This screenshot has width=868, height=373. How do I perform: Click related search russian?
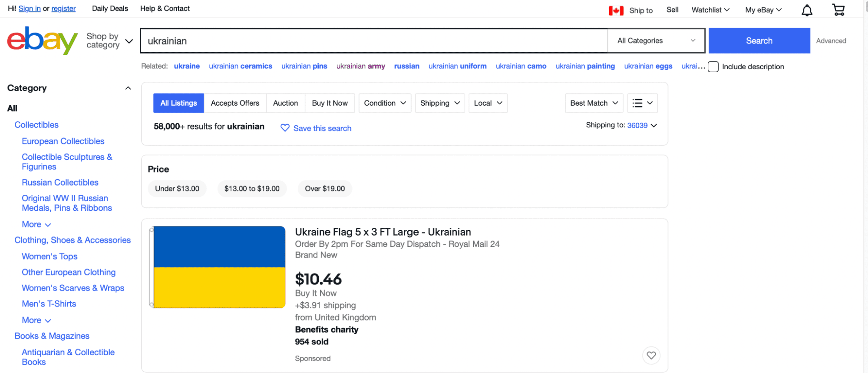pyautogui.click(x=406, y=66)
